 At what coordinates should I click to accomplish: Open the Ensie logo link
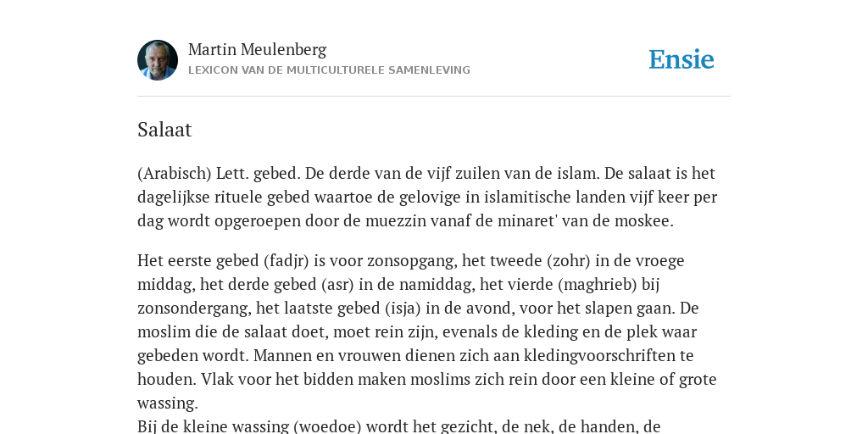(x=682, y=60)
